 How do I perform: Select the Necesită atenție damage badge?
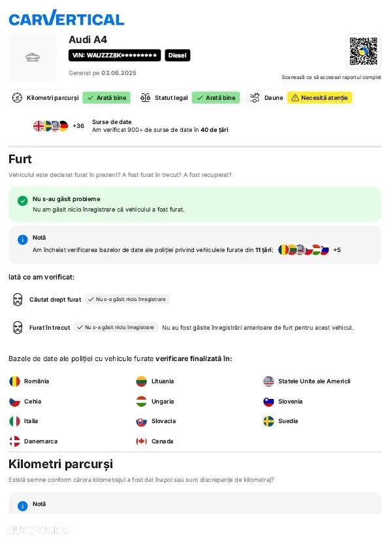(x=319, y=98)
